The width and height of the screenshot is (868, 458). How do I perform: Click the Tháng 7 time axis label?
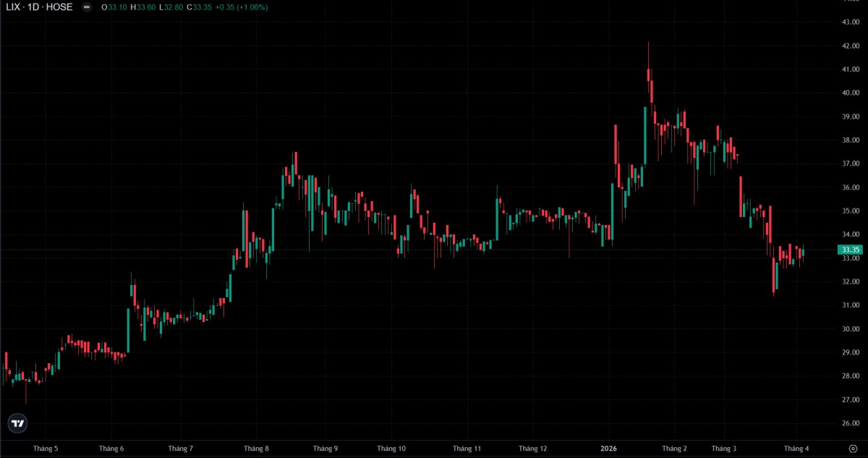[x=180, y=449]
